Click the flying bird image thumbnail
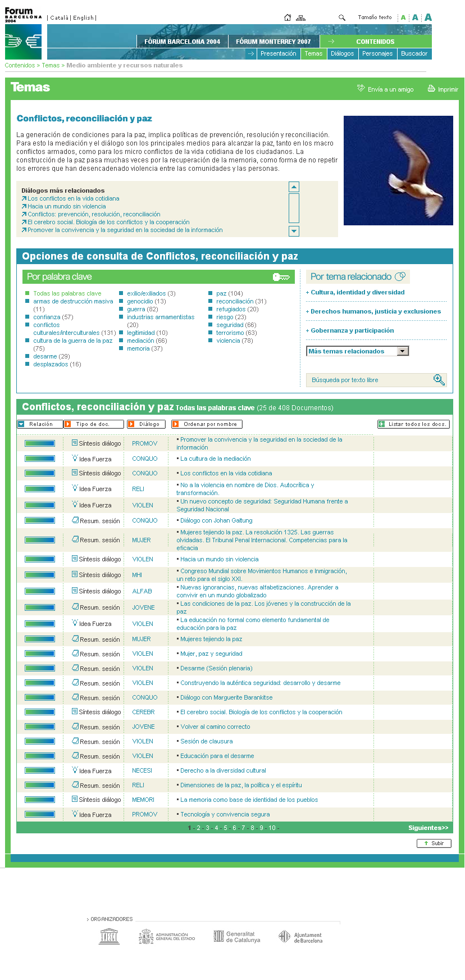The image size is (465, 980). (398, 170)
